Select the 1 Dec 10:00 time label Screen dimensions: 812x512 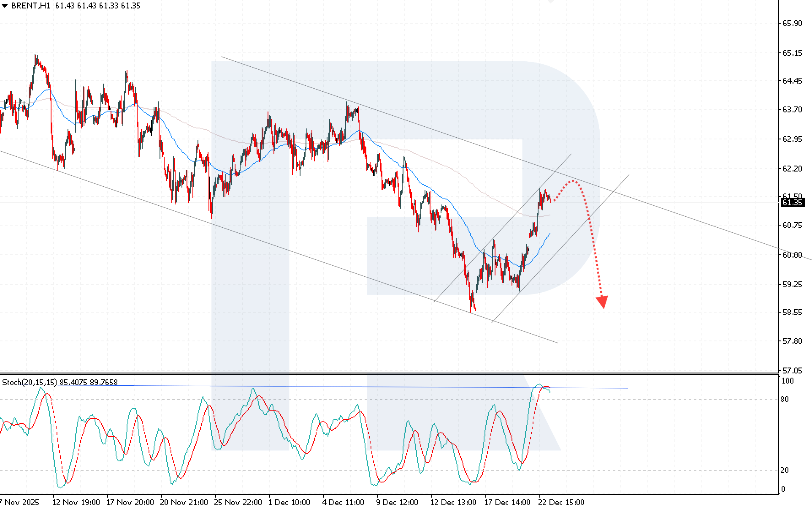290,502
